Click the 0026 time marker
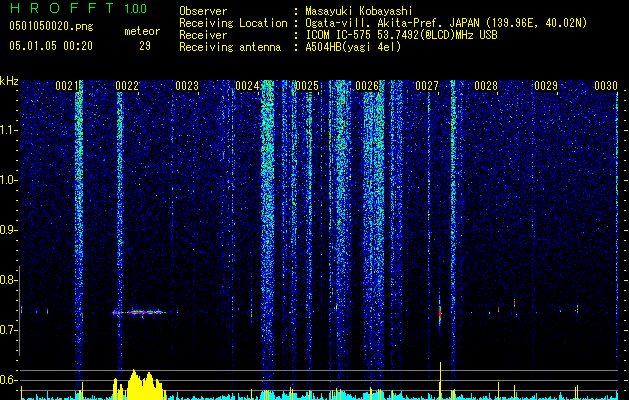Viewport: 629px width, 400px height. [x=367, y=86]
